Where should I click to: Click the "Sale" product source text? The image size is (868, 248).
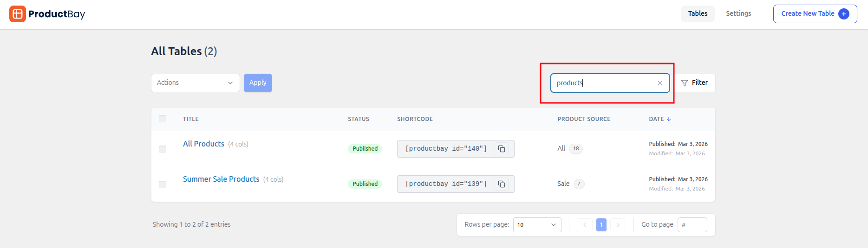coord(563,184)
